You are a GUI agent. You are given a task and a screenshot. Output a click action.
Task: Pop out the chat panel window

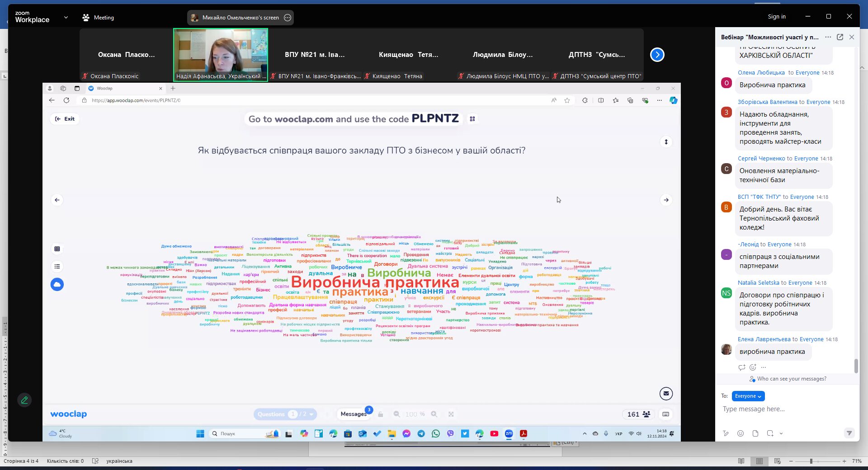click(x=840, y=37)
